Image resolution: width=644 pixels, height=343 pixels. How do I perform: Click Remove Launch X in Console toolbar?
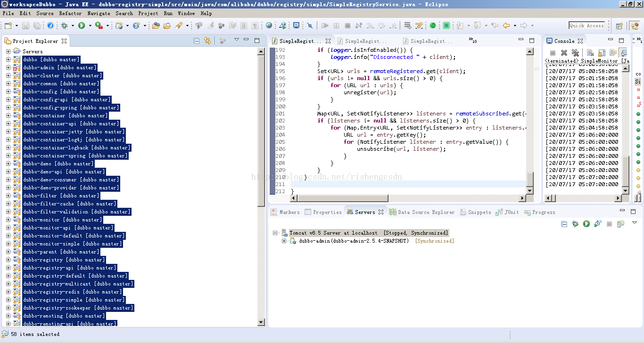564,53
